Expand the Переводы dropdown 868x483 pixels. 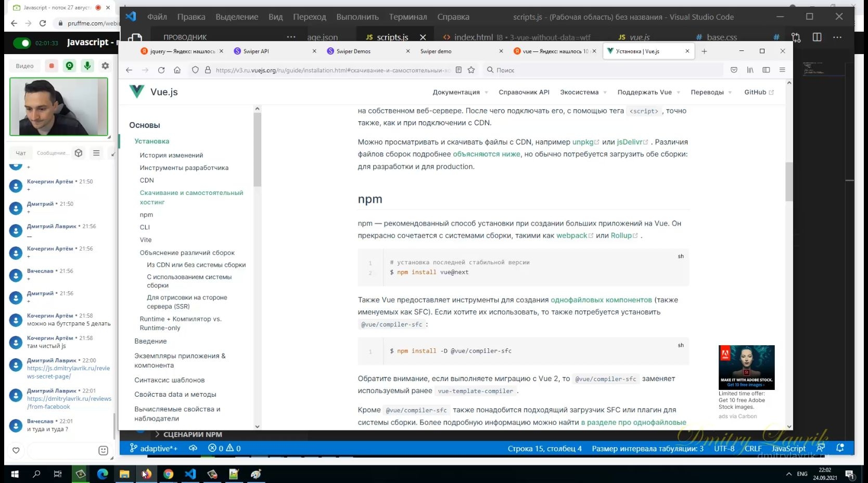pyautogui.click(x=711, y=93)
